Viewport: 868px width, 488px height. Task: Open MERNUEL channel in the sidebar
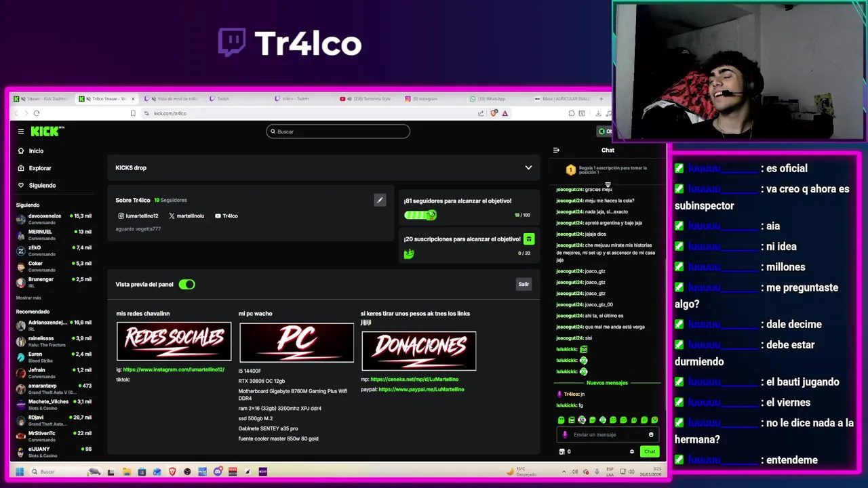pyautogui.click(x=54, y=235)
